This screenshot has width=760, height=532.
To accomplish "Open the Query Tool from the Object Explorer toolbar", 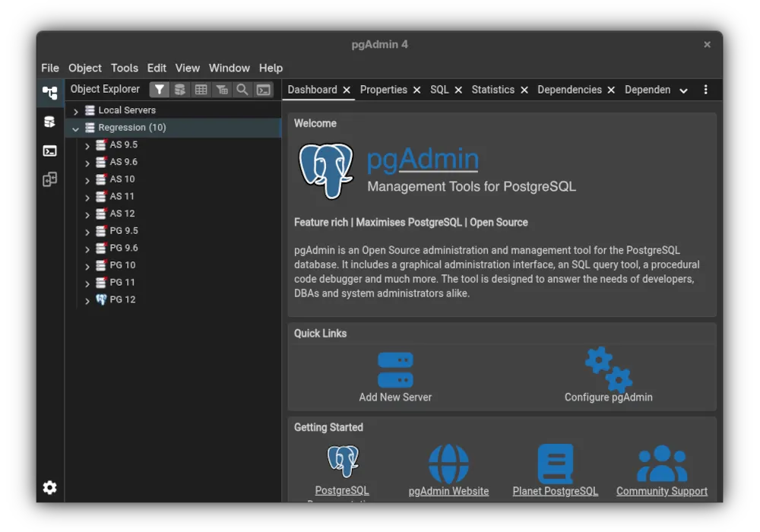I will coord(180,90).
